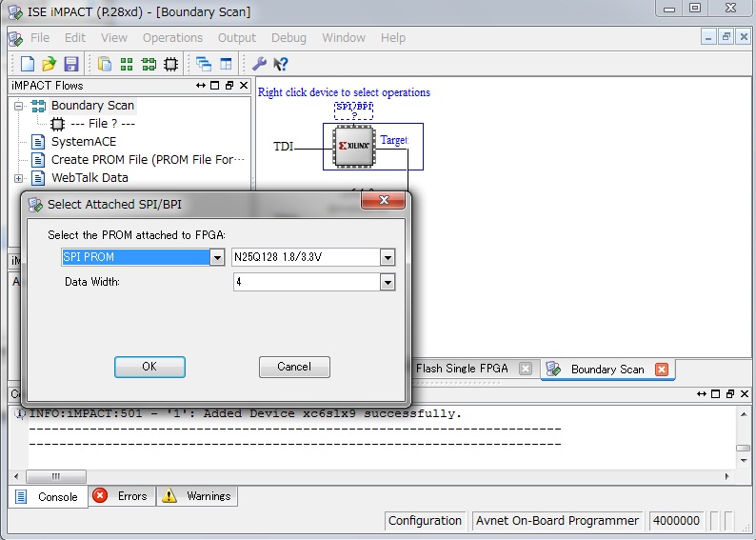Click the tile windows toolbar icon
The height and width of the screenshot is (540, 756).
(226, 64)
